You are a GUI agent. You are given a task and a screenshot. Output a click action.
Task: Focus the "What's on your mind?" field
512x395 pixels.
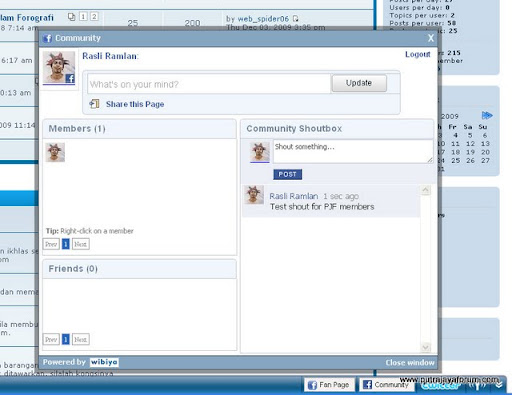(209, 84)
